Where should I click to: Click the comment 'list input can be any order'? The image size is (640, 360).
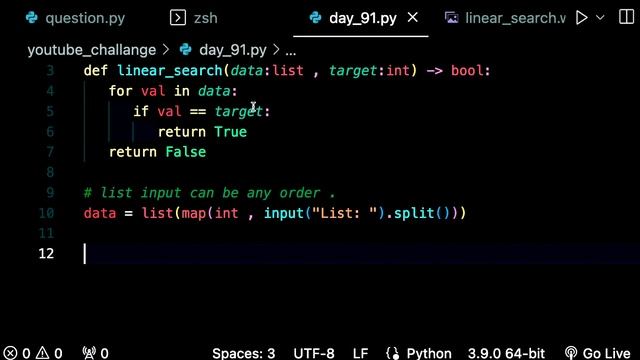[x=210, y=193]
